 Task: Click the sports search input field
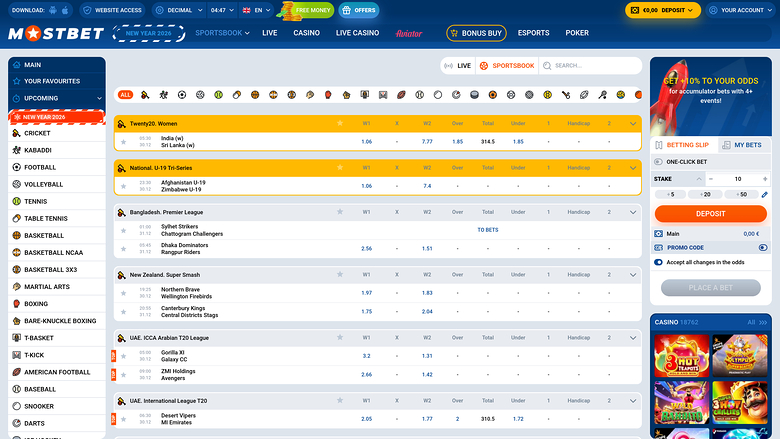tap(594, 66)
